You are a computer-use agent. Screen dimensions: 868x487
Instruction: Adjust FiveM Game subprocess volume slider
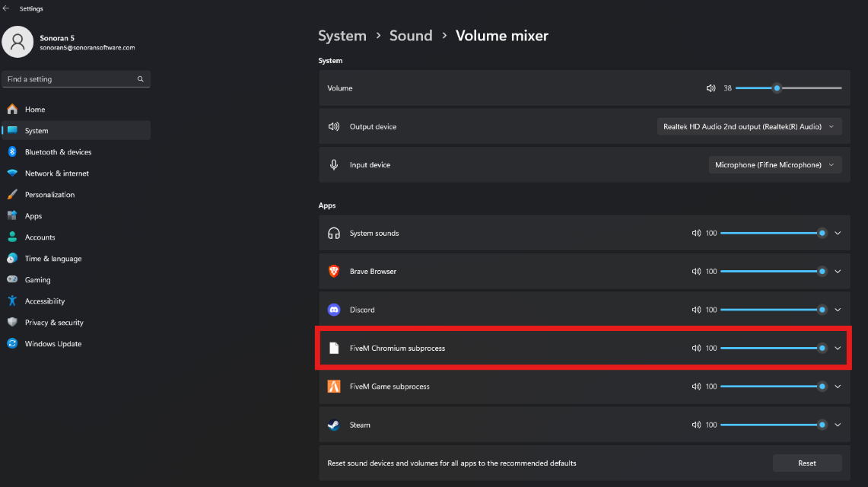774,387
